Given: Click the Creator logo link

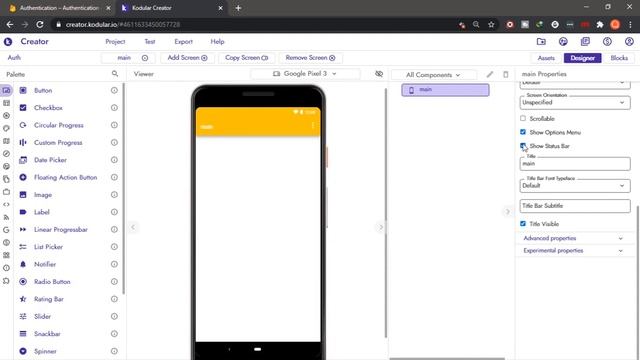Looking at the screenshot, I should click(x=26, y=41).
